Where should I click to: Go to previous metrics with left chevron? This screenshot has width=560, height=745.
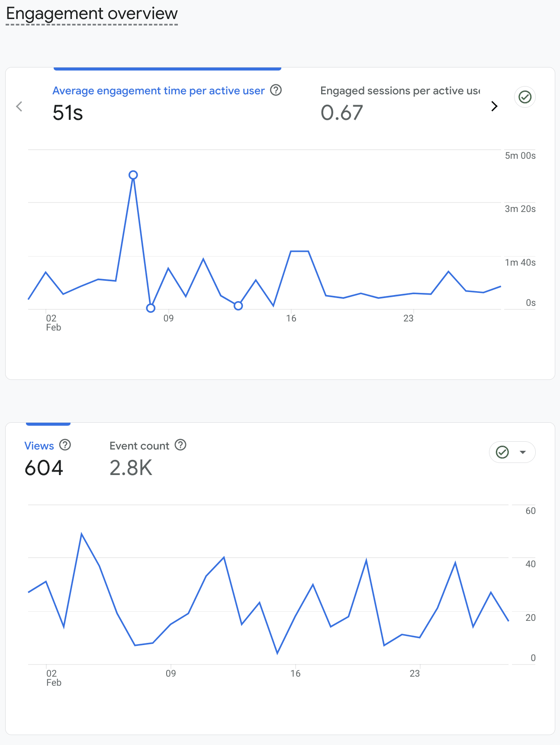(19, 106)
